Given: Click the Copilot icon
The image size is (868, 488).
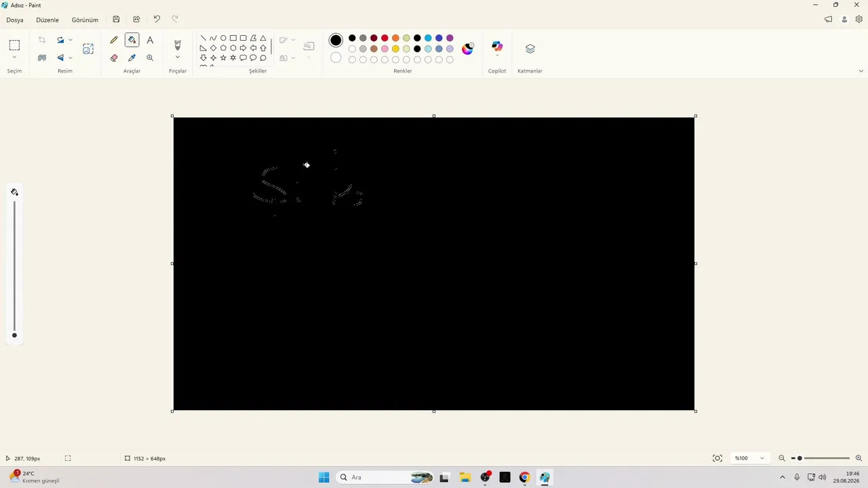Looking at the screenshot, I should pyautogui.click(x=497, y=46).
